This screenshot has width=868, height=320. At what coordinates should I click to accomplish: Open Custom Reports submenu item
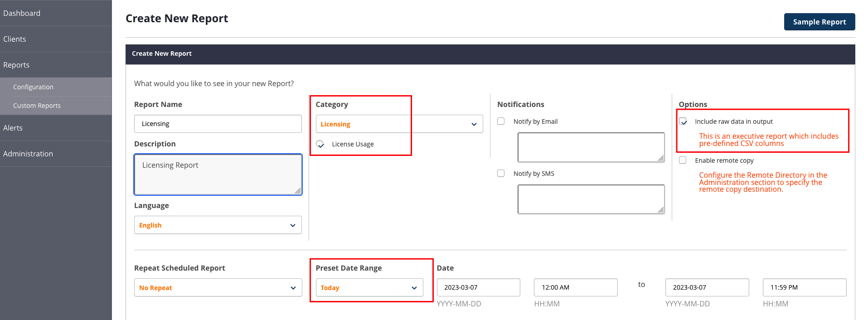(56, 106)
